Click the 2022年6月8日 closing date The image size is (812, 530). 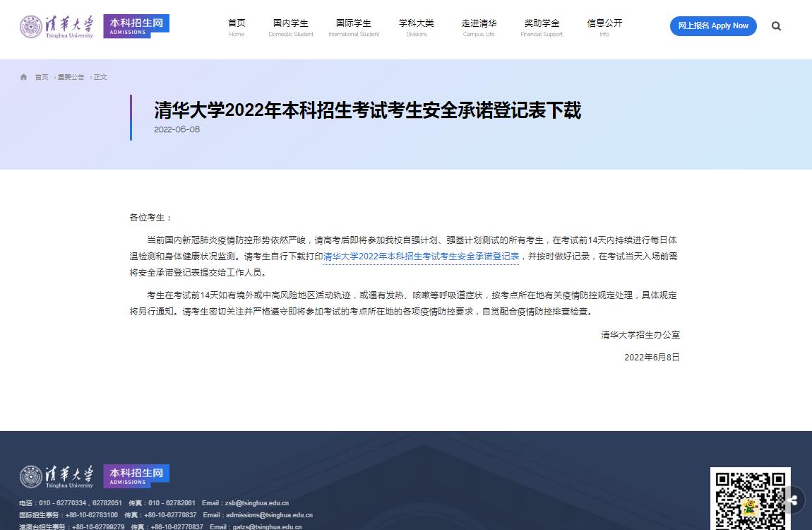(x=652, y=358)
